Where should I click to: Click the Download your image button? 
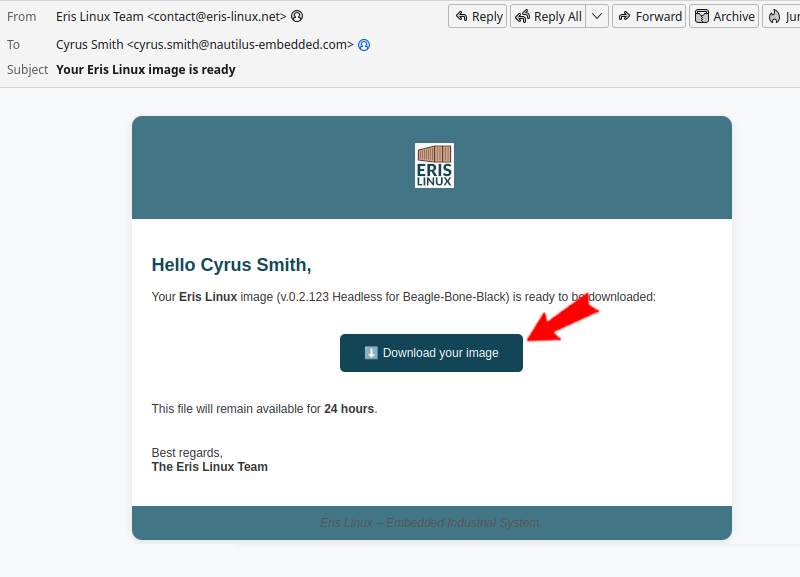pos(431,353)
